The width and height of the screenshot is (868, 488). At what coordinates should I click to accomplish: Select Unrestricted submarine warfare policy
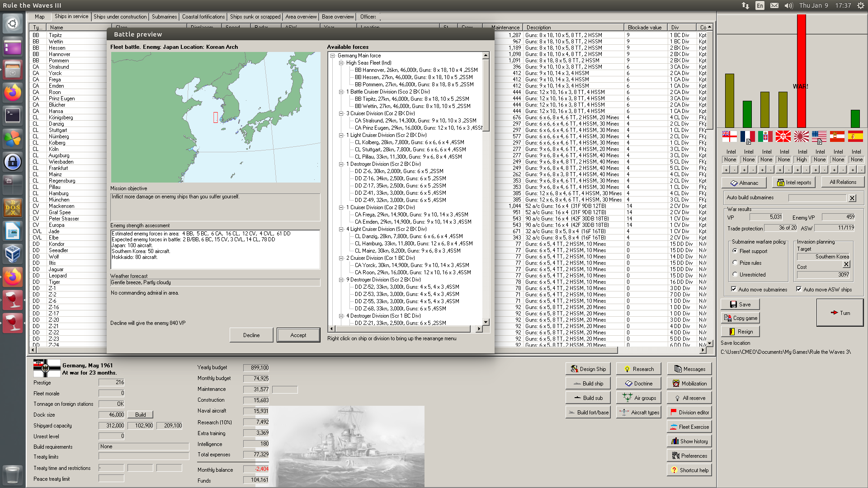point(735,274)
